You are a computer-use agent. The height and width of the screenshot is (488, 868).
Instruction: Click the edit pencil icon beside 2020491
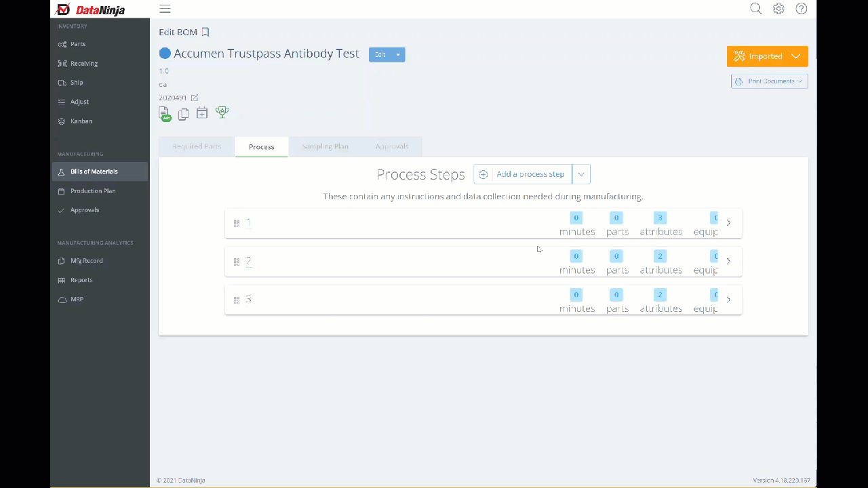[195, 98]
